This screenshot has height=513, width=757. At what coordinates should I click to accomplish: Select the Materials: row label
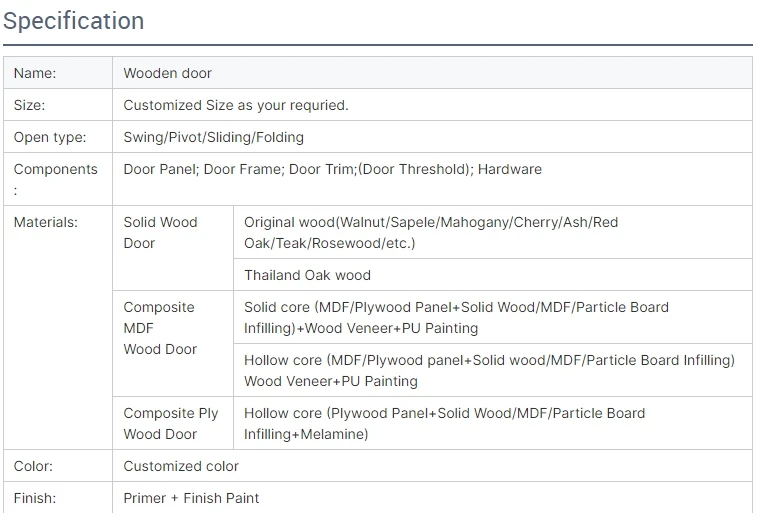(x=46, y=222)
